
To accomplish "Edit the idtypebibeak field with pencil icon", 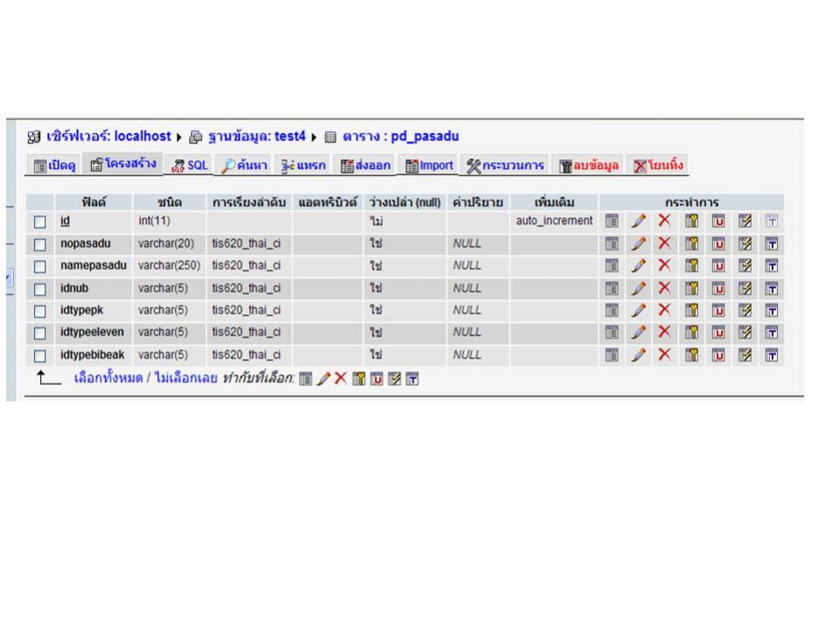I will click(638, 354).
